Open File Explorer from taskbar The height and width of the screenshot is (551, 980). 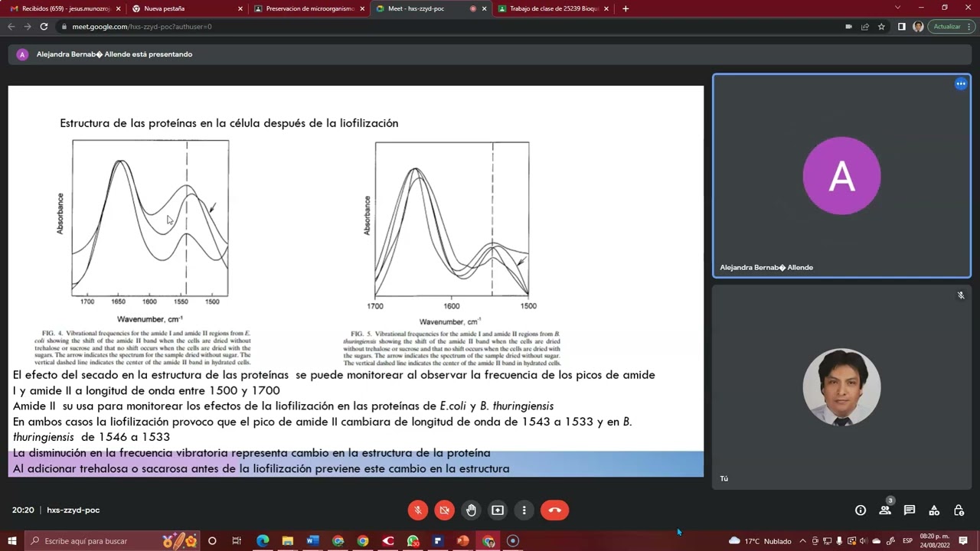point(287,541)
